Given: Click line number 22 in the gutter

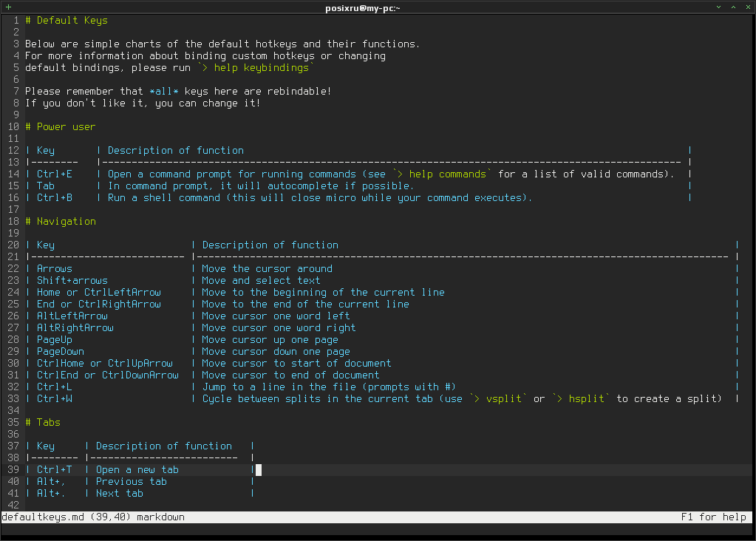Looking at the screenshot, I should tap(13, 268).
